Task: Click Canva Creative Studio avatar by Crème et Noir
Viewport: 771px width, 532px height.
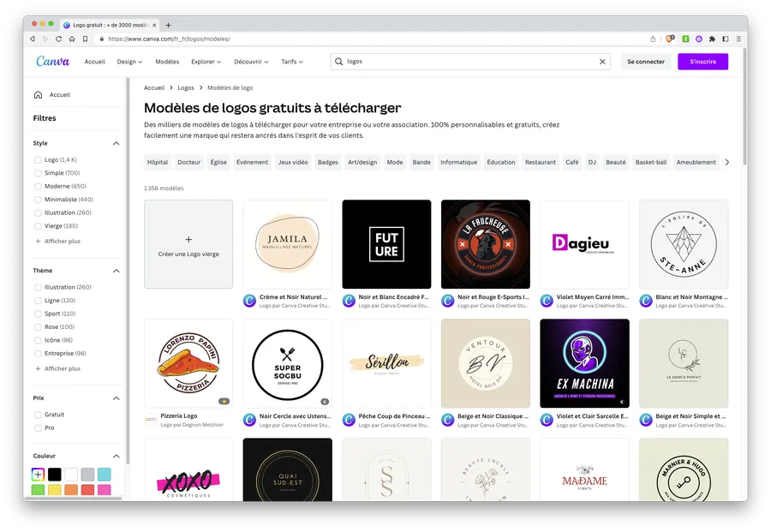Action: [x=250, y=301]
